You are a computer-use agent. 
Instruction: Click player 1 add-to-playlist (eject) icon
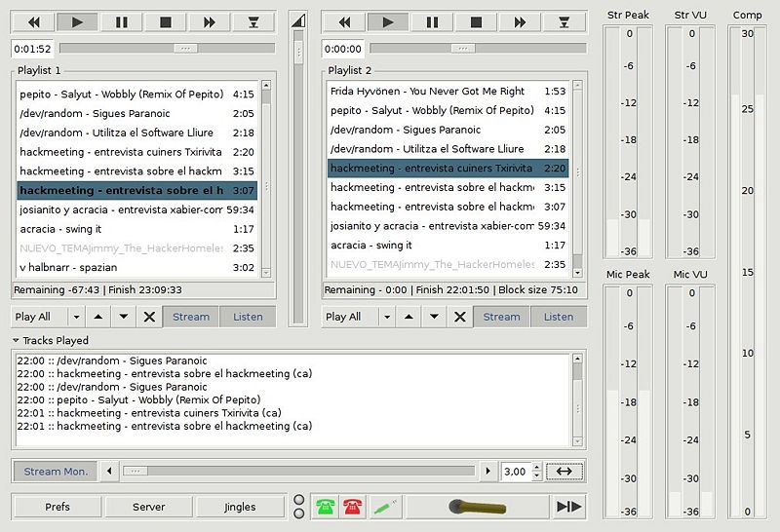pyautogui.click(x=253, y=22)
